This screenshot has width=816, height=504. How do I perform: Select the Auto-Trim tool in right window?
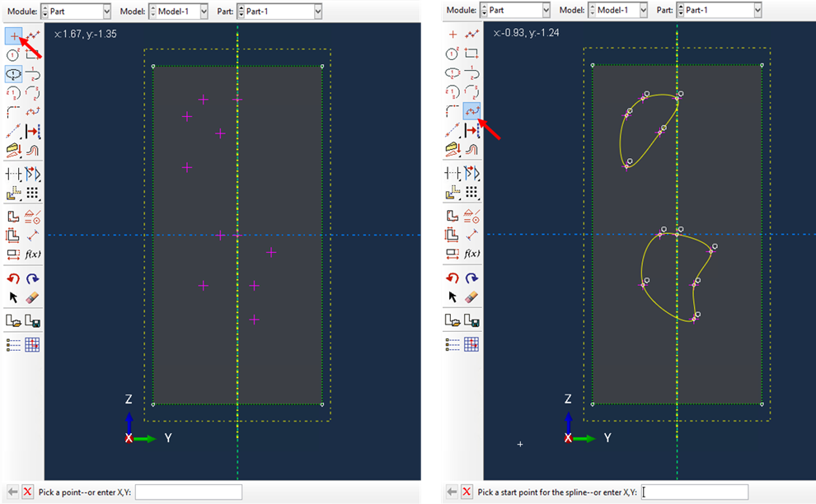click(x=453, y=173)
